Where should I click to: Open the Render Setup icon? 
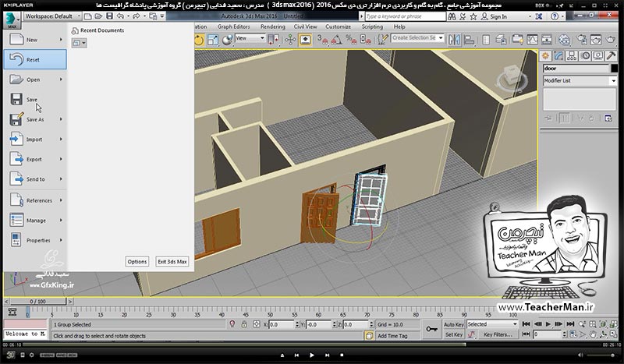click(581, 40)
